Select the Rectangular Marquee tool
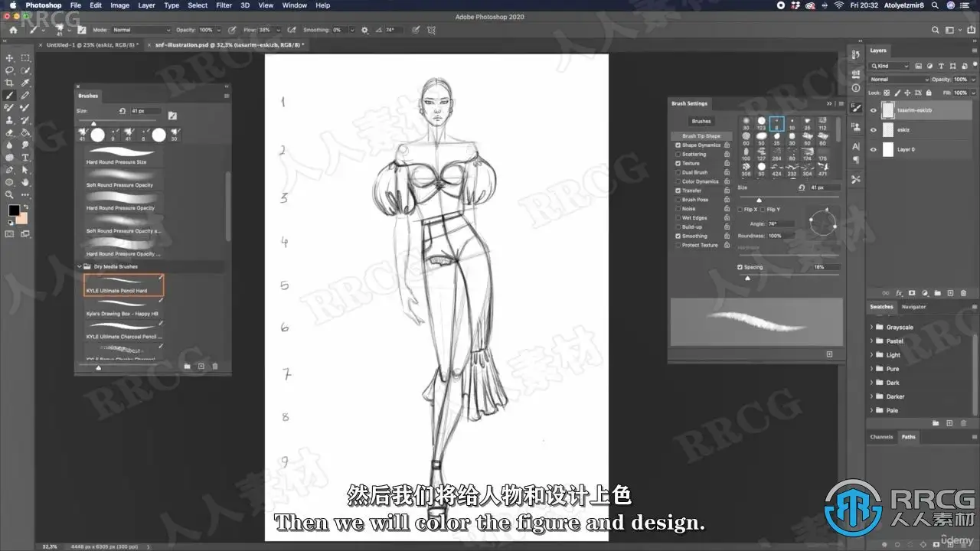 25,58
